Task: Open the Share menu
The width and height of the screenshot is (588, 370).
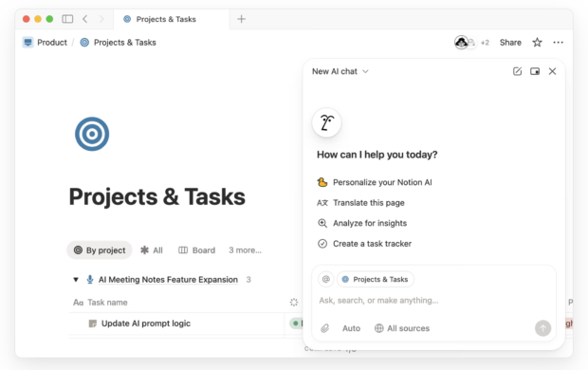Action: [x=510, y=43]
